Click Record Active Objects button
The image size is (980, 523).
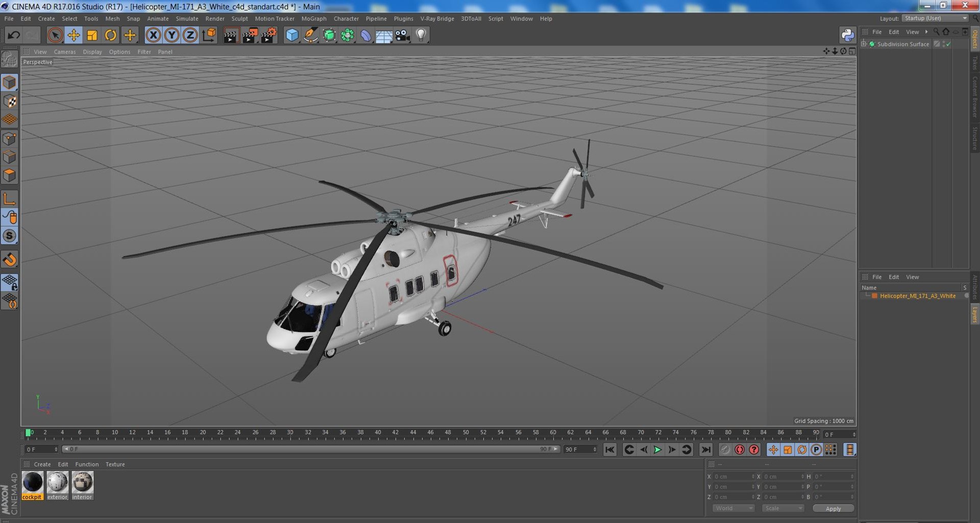point(725,450)
